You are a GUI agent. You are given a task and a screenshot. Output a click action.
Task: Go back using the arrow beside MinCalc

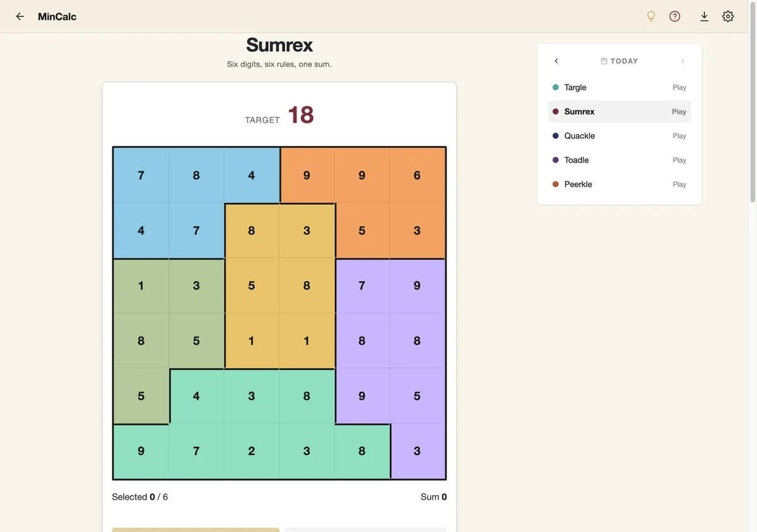click(x=20, y=16)
